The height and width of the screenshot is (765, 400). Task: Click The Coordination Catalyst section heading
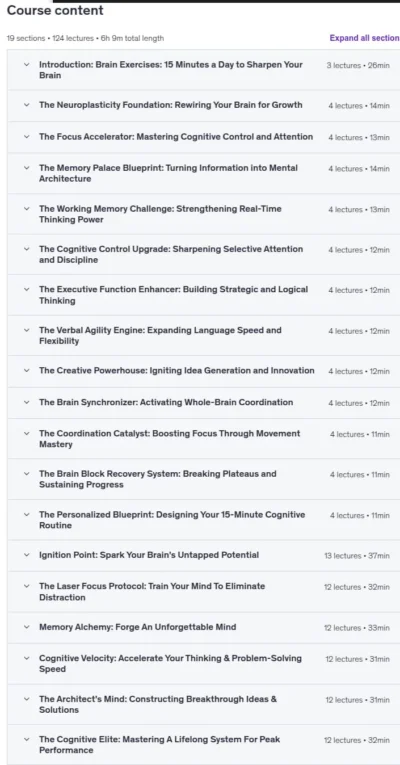click(170, 439)
